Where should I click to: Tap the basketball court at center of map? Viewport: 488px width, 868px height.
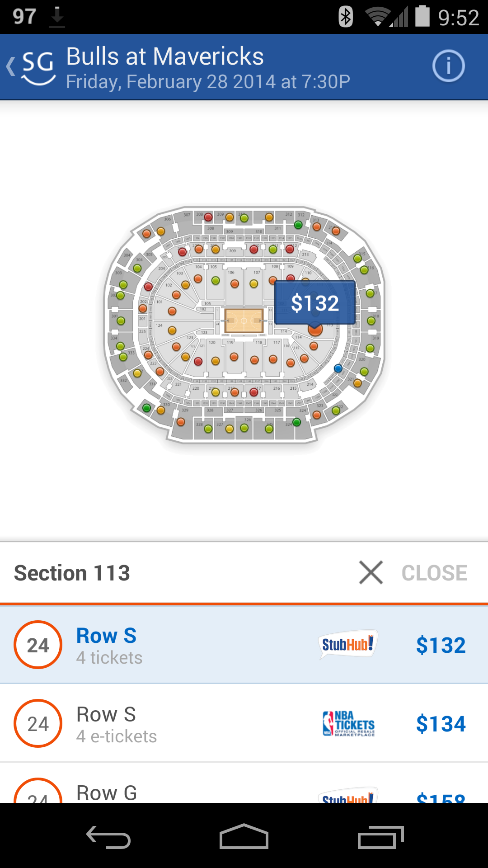244,321
